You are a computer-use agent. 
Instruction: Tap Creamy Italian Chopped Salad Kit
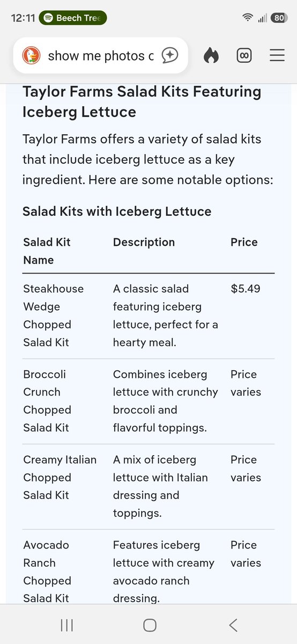[60, 478]
